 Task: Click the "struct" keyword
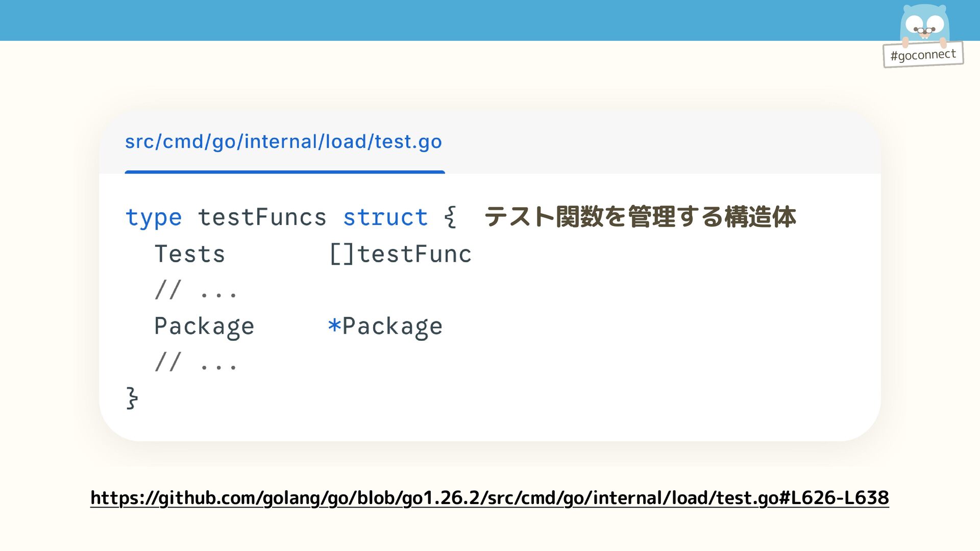[385, 218]
